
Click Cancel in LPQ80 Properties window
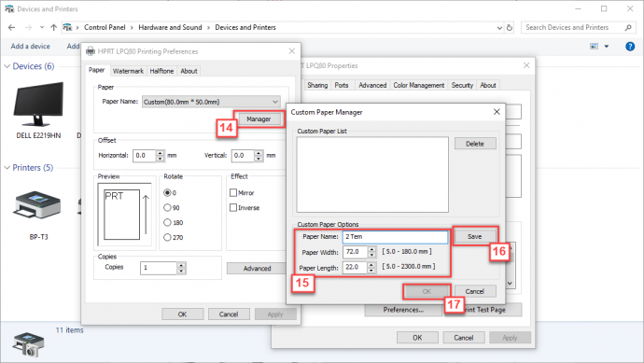[464, 338]
